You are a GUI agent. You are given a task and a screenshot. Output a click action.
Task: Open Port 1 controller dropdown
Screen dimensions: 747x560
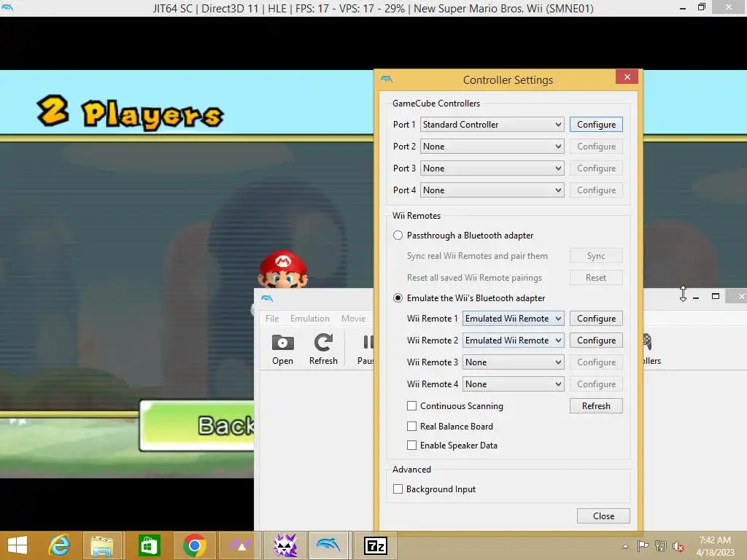[x=492, y=124]
